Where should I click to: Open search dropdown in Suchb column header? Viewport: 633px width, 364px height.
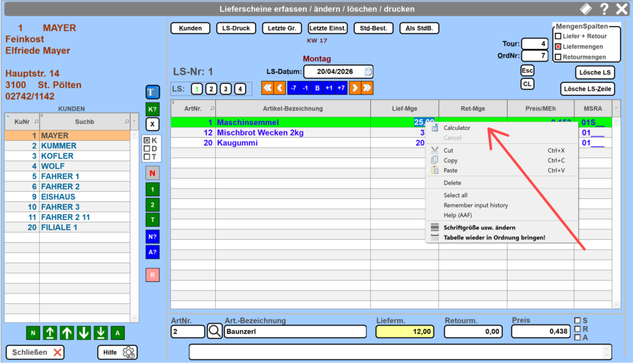point(127,122)
